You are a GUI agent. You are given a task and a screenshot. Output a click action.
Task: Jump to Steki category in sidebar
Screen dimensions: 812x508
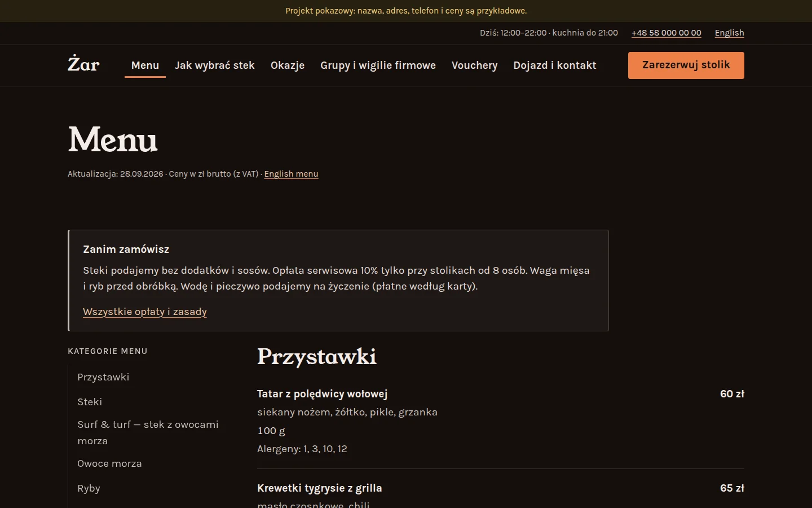[90, 402]
